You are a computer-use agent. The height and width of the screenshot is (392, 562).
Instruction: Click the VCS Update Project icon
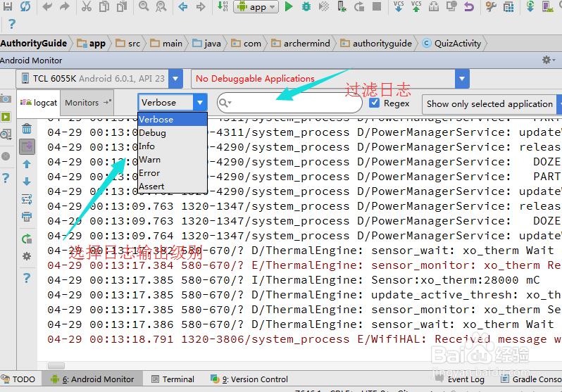pyautogui.click(x=399, y=6)
